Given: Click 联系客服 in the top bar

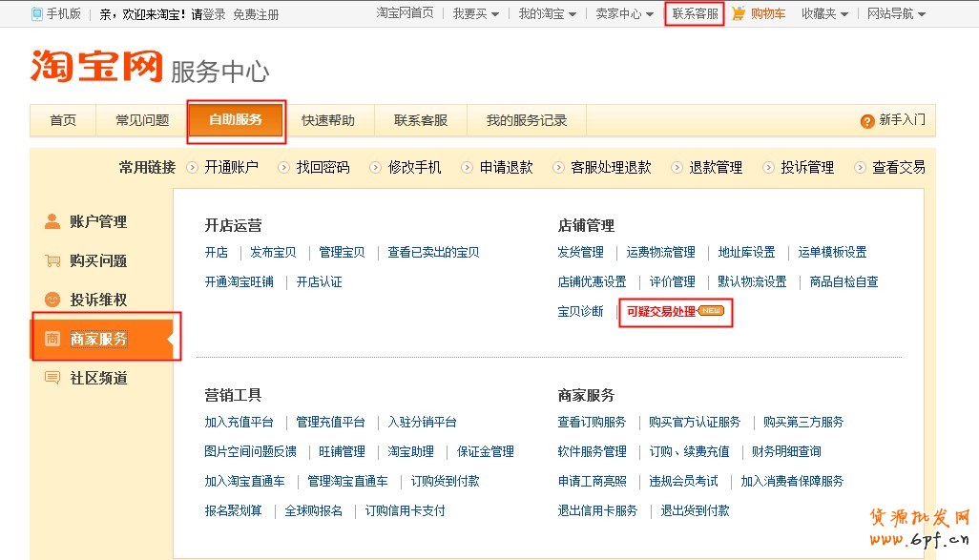Looking at the screenshot, I should [695, 13].
